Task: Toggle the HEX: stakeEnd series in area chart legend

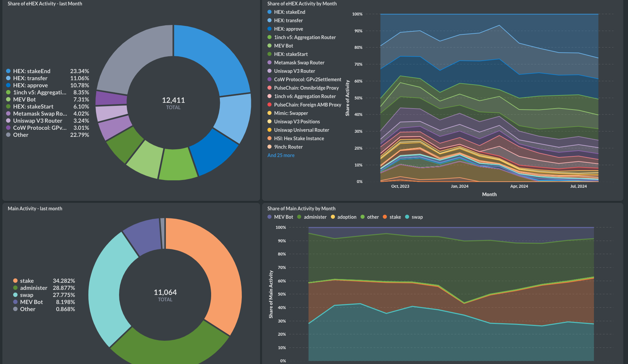Action: [x=286, y=12]
